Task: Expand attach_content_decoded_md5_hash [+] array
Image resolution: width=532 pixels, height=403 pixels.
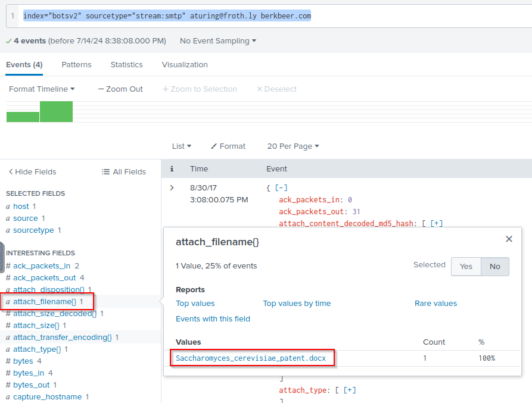Action: click(x=437, y=224)
